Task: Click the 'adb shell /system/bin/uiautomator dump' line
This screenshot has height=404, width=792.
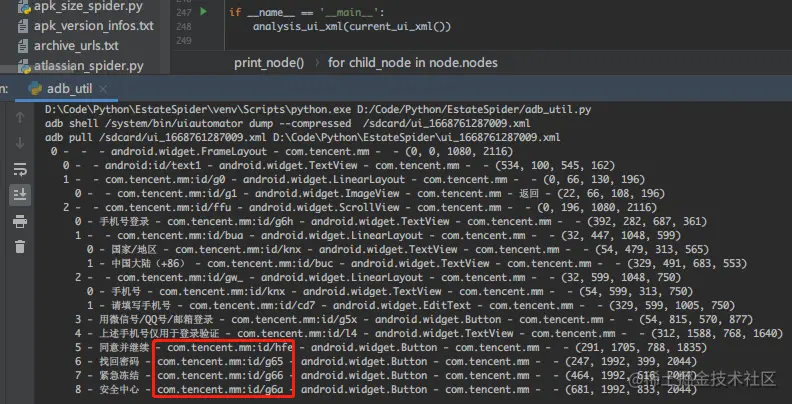Action: point(288,124)
